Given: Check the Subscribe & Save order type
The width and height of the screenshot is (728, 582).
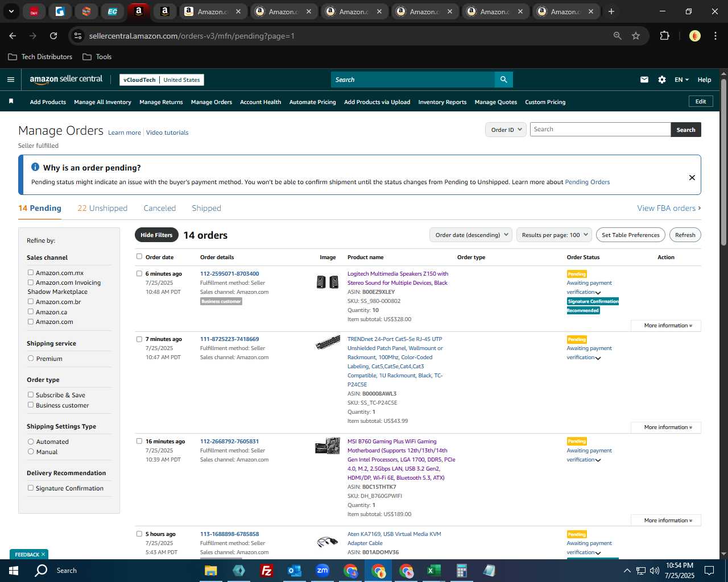Looking at the screenshot, I should (31, 395).
